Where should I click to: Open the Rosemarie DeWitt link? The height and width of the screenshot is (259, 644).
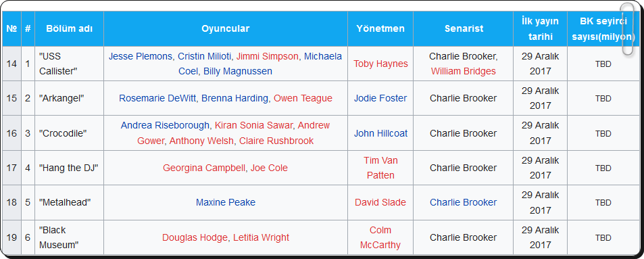tap(157, 98)
